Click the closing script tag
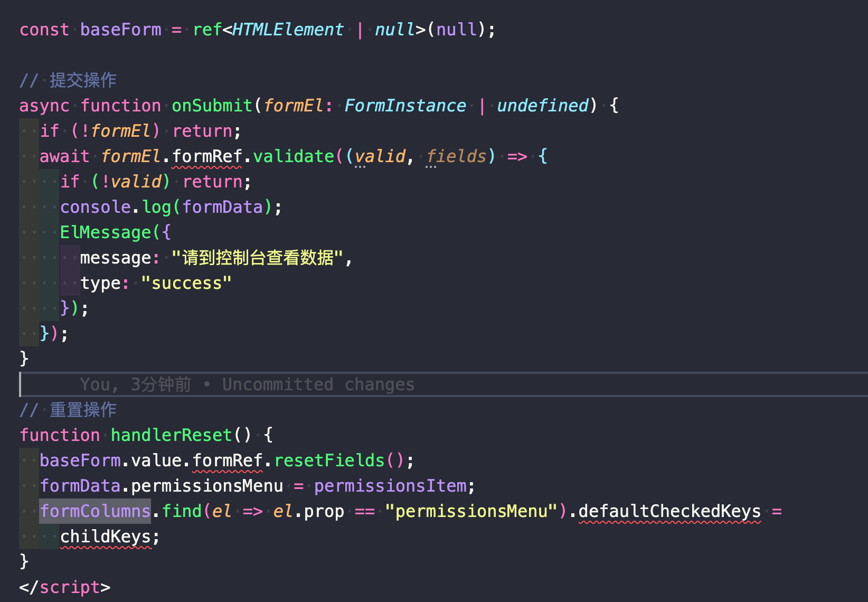Image resolution: width=868 pixels, height=602 pixels. point(65,587)
